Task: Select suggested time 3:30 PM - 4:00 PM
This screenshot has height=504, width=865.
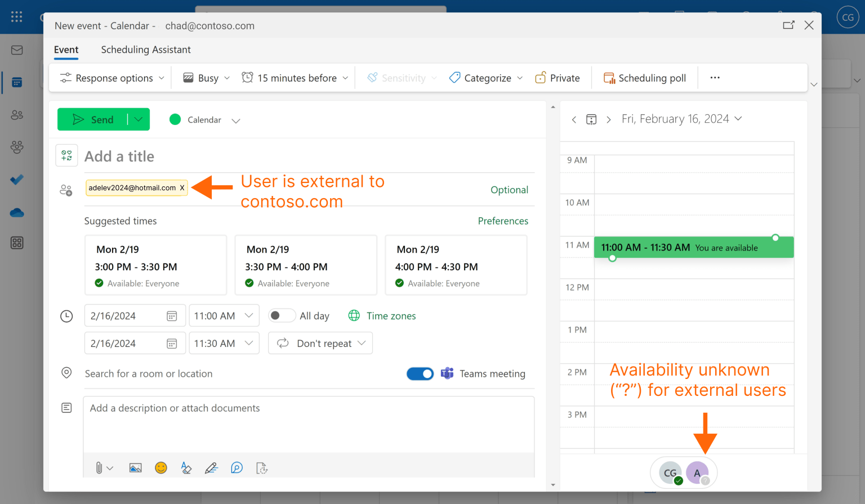Action: 306,265
